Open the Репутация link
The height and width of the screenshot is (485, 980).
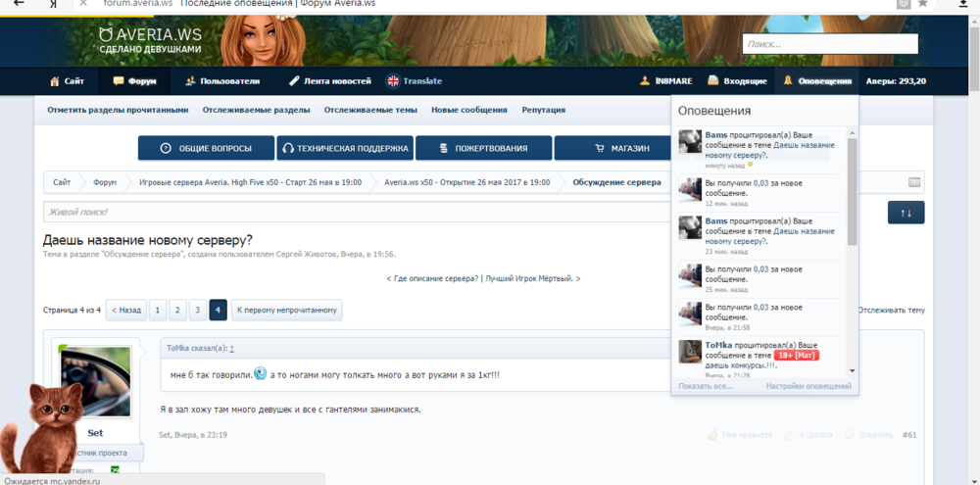[x=544, y=110]
